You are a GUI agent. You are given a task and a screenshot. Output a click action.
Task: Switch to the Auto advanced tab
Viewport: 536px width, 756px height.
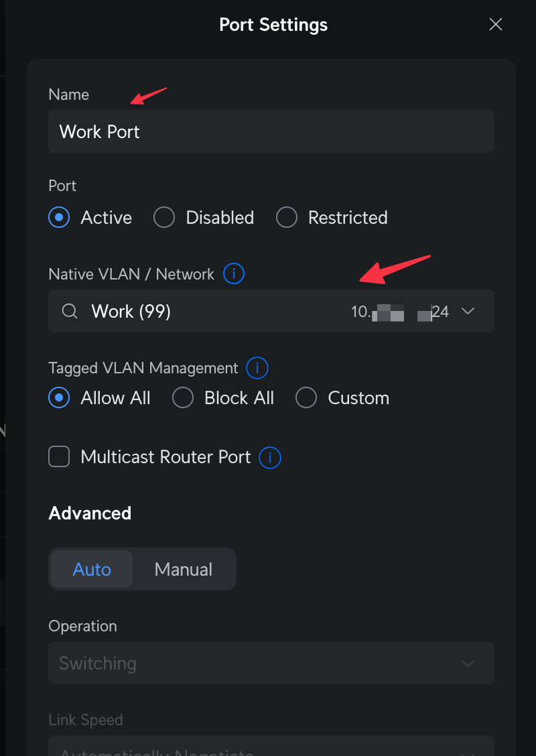pos(92,569)
